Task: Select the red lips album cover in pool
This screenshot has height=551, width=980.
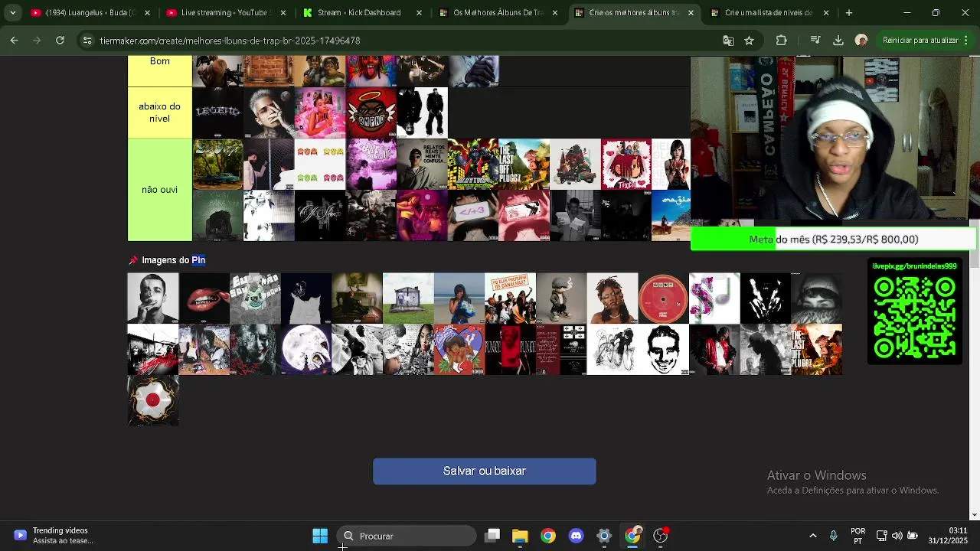Action: (204, 298)
